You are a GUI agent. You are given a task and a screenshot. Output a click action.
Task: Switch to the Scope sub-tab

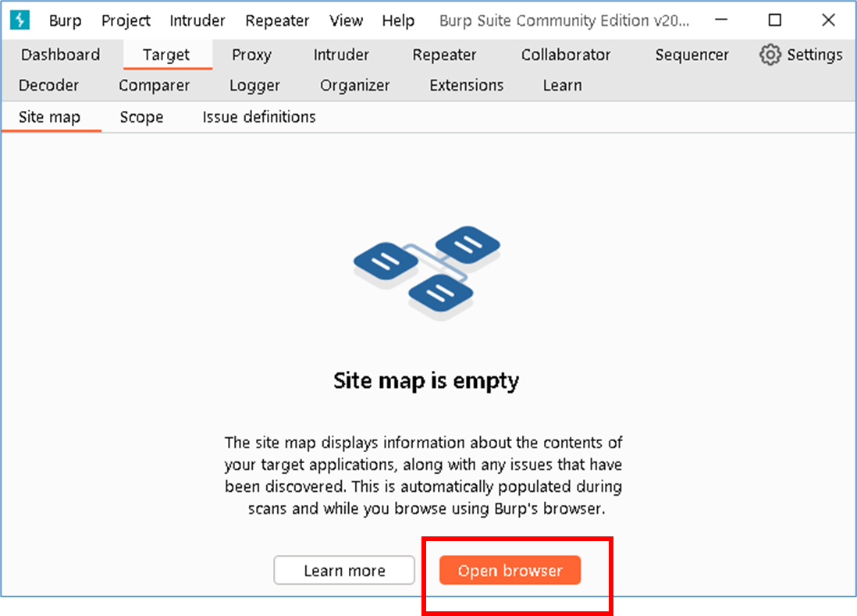[141, 117]
